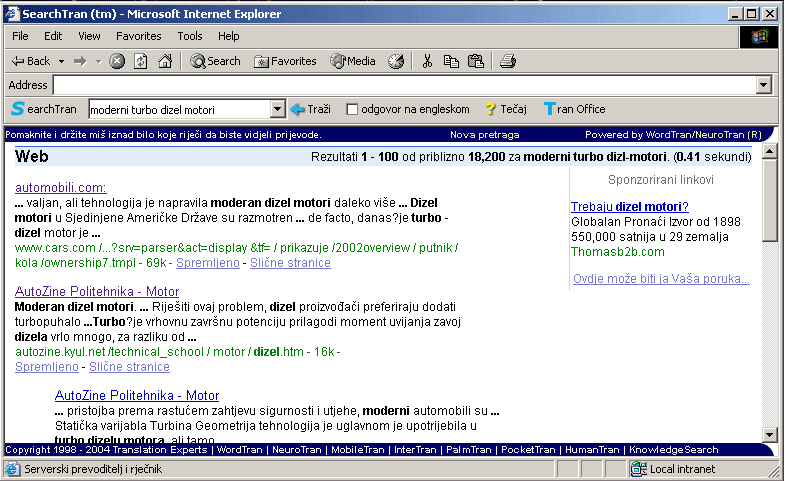
Task: Click the status bar page icon
Action: point(13,469)
